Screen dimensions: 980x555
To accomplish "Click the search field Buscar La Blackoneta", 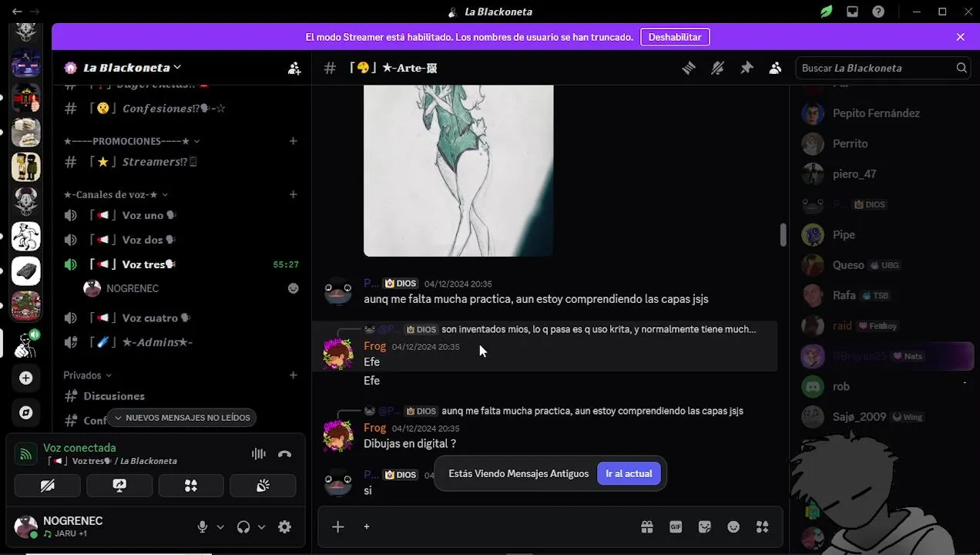I will (882, 68).
